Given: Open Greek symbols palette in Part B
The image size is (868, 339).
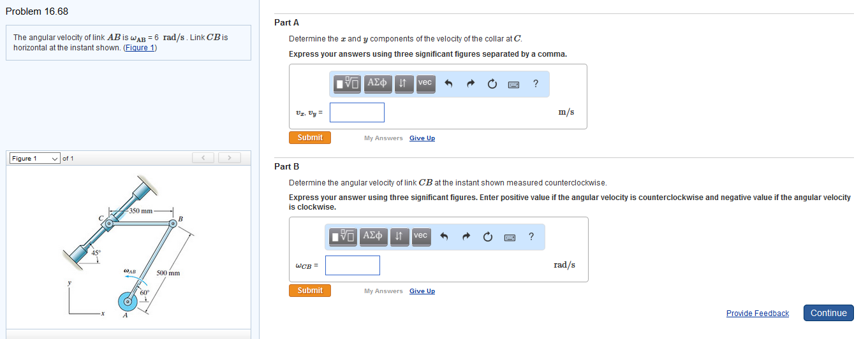Looking at the screenshot, I should 373,236.
